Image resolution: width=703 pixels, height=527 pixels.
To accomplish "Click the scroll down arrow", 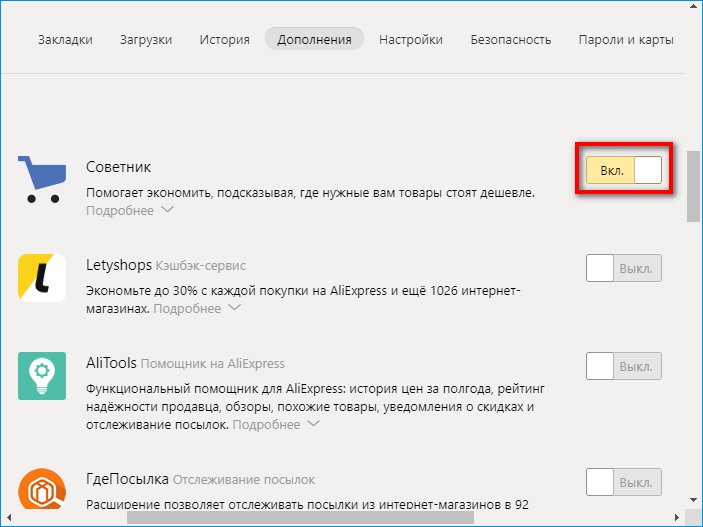I will 693,500.
